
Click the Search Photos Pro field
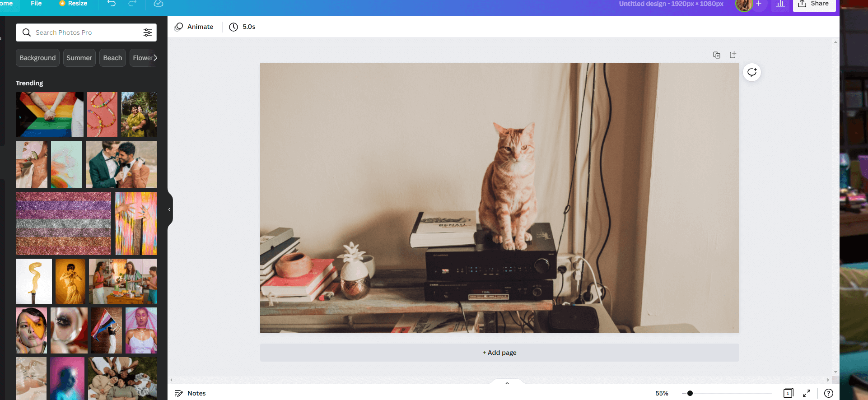(x=86, y=33)
